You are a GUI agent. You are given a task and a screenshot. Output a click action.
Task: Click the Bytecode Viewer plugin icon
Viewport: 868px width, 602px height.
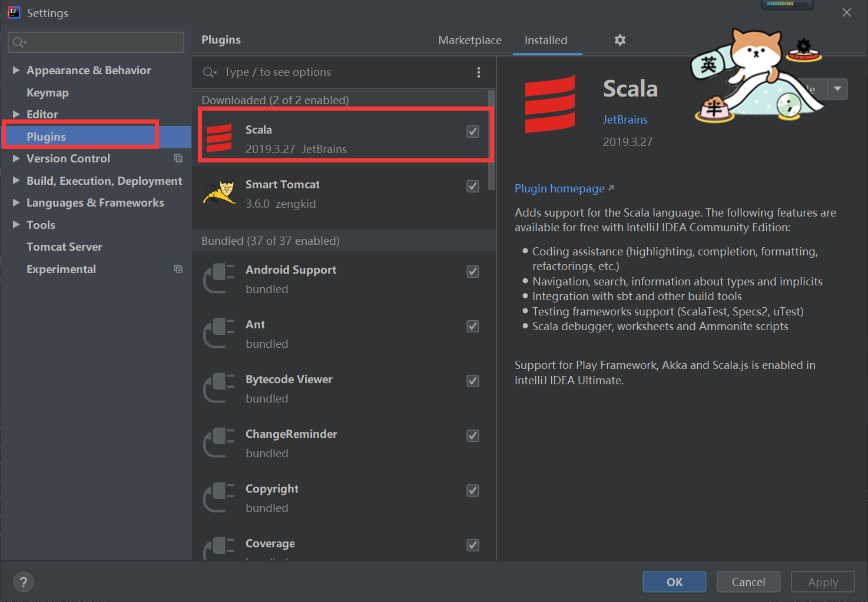tap(219, 387)
